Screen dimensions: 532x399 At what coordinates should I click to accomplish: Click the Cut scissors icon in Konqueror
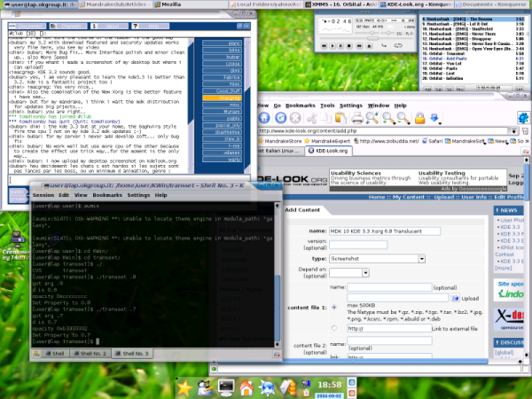coord(312,118)
